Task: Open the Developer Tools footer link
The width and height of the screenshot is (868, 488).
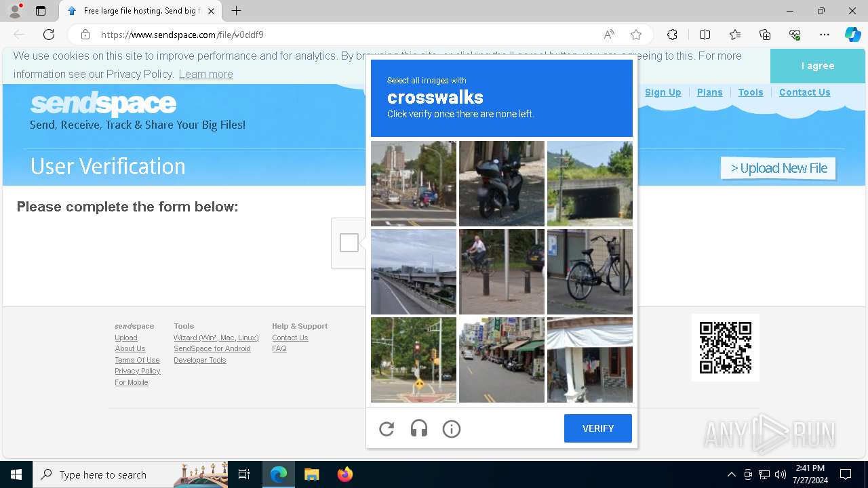Action: [x=200, y=360]
